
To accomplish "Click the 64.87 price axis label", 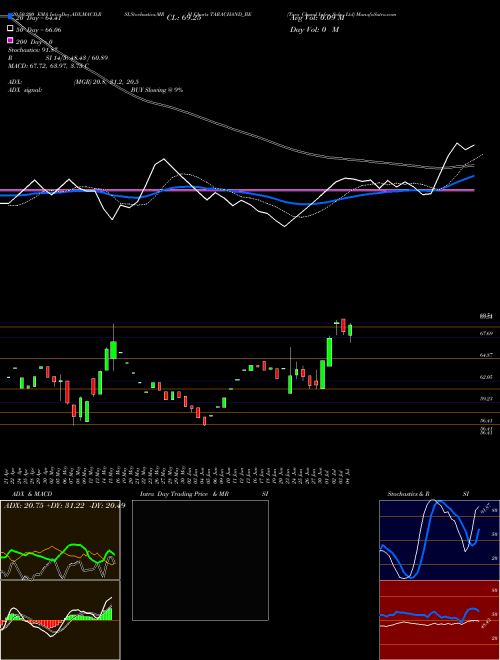I will (x=486, y=355).
